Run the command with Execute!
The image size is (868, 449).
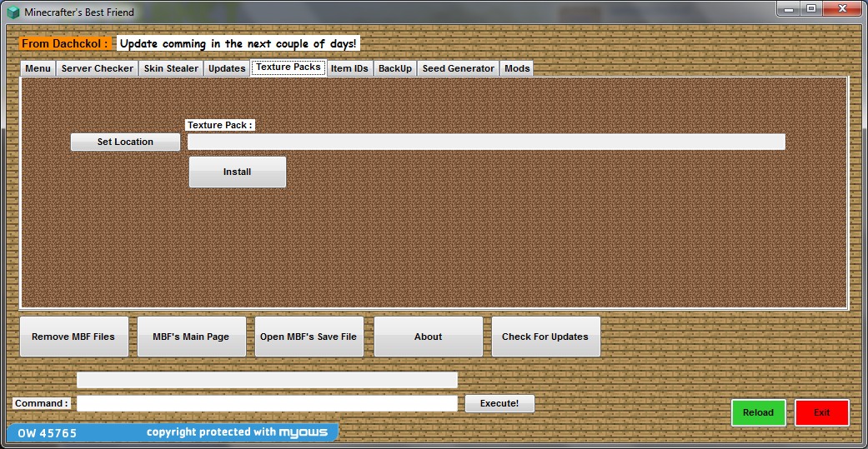click(x=499, y=404)
